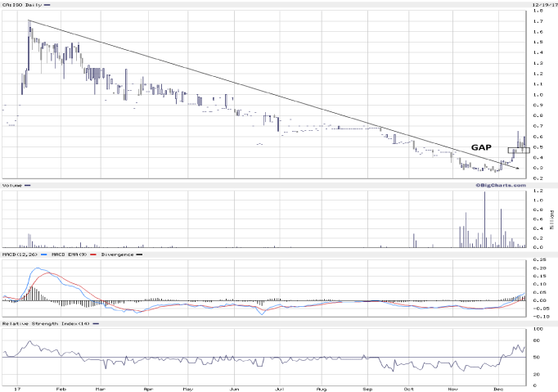Viewport: 558px width, 392px height.
Task: Click the small rectangle beside GAP annotation
Action: [519, 150]
